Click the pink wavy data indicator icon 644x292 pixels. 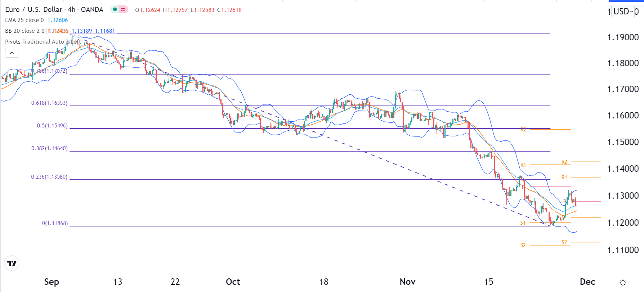pyautogui.click(x=123, y=9)
